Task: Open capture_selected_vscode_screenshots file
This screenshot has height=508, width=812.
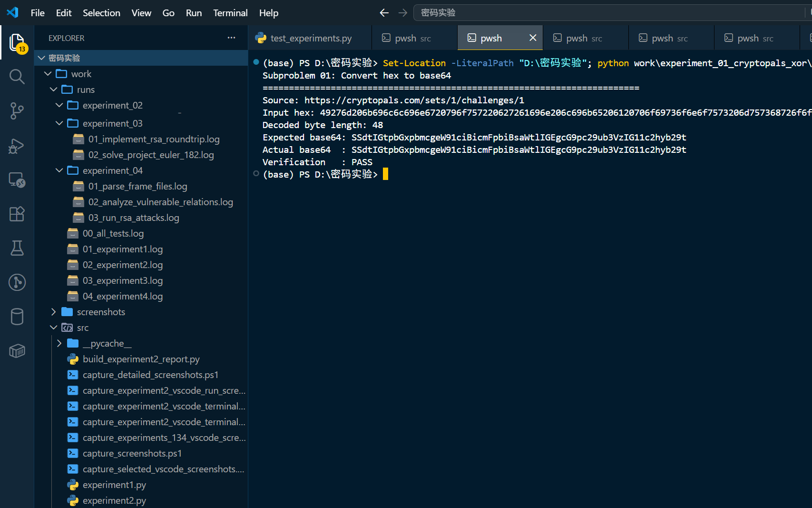Action: coord(164,469)
